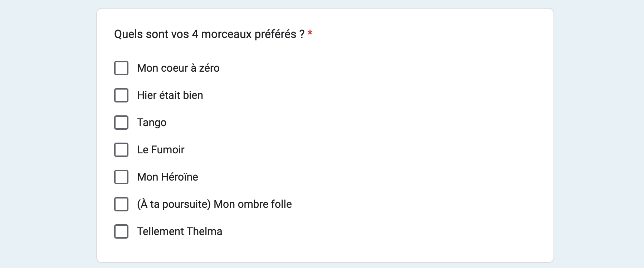644x268 pixels.
Task: Click the word 'préférés' in the question title
Action: pyautogui.click(x=275, y=34)
